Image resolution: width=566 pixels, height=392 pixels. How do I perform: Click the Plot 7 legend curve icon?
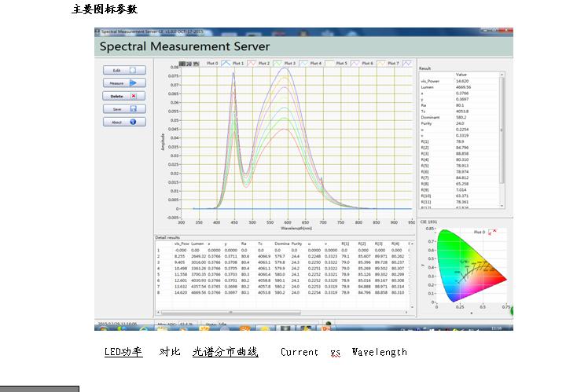coord(406,63)
